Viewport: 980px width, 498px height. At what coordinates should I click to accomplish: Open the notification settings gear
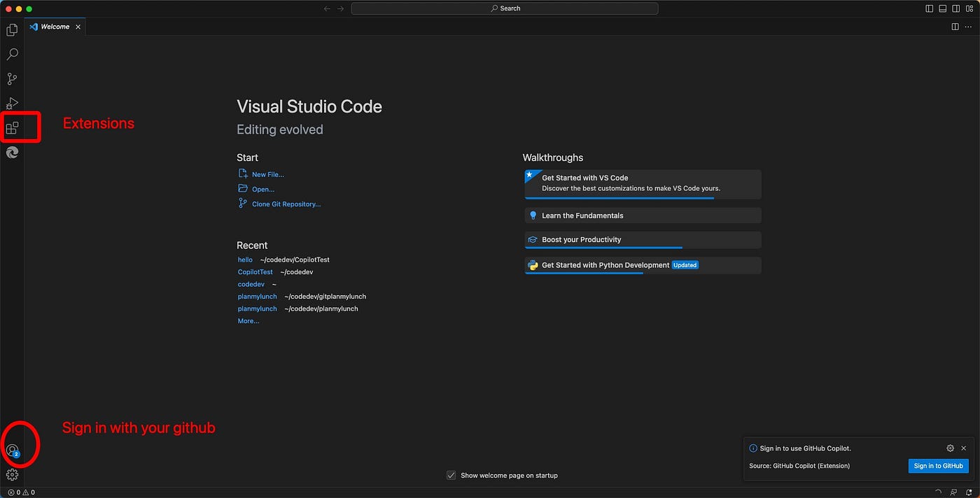[950, 448]
